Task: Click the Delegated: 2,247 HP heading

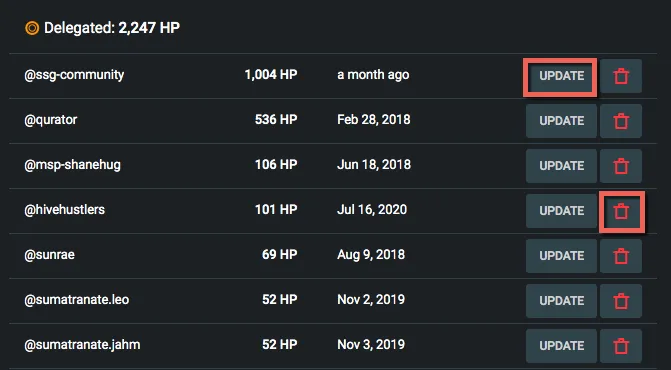Action: [112, 28]
